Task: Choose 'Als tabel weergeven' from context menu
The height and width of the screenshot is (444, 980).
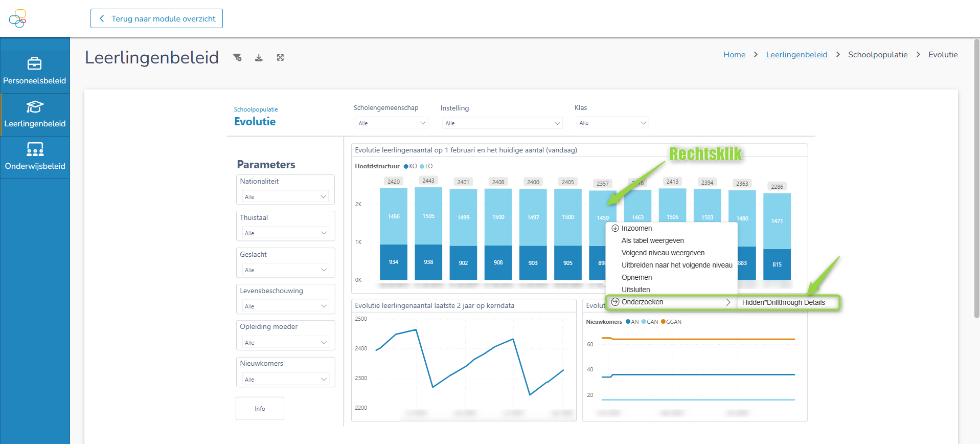Action: tap(652, 240)
